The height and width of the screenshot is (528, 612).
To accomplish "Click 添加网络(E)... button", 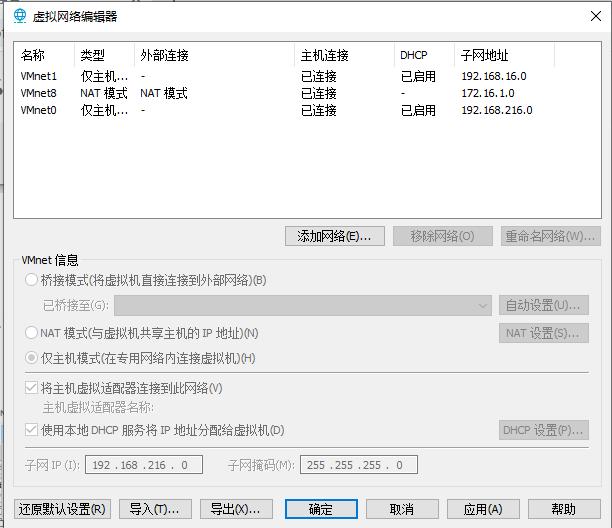I will 335,236.
